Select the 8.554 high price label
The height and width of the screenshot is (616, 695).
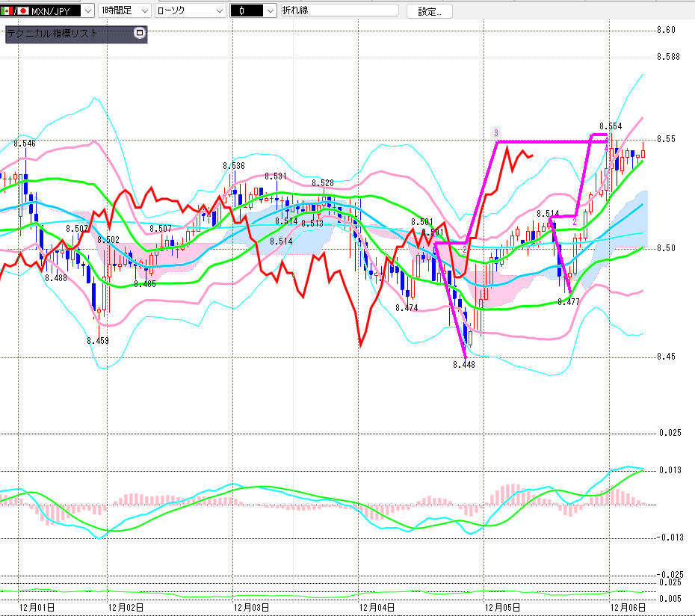611,126
